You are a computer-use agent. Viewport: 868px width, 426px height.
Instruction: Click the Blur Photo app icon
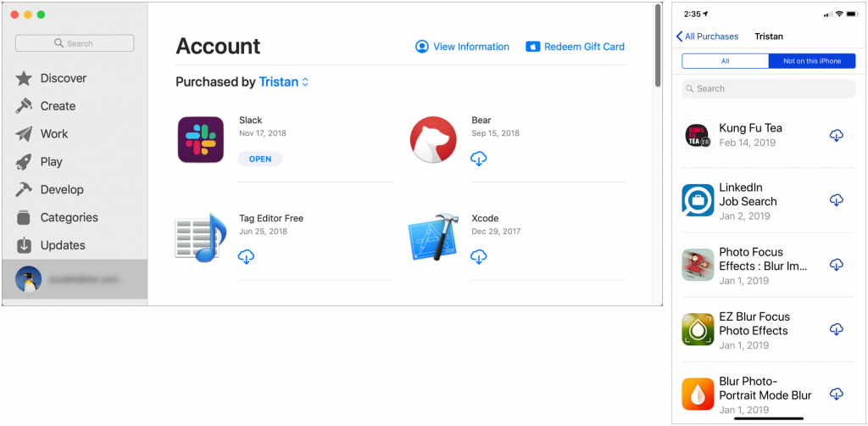click(x=698, y=394)
